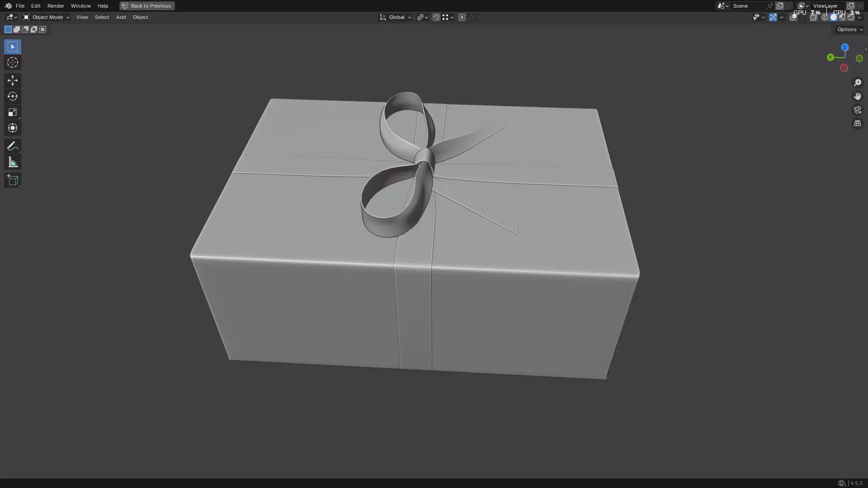Select the Transform tool
This screenshot has width=868, height=488.
(x=13, y=128)
